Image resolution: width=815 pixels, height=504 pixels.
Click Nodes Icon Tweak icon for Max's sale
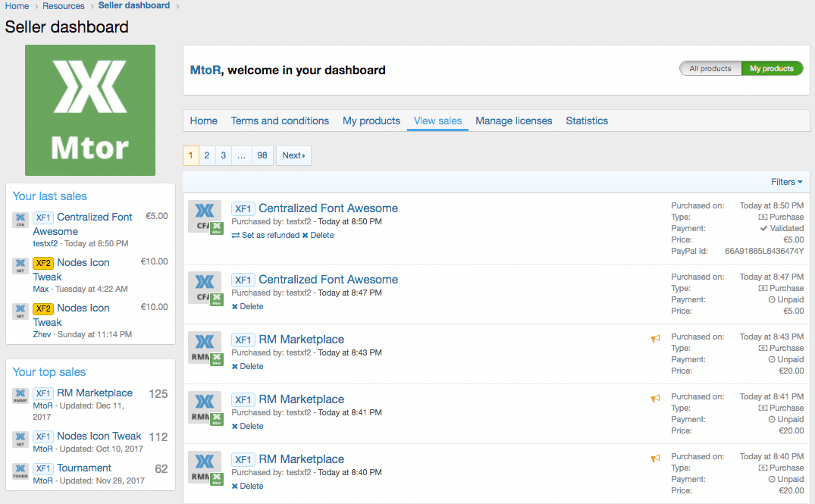click(x=20, y=265)
